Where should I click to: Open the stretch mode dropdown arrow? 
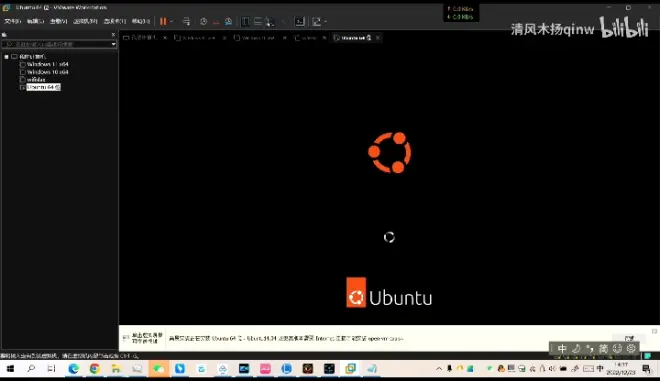325,21
